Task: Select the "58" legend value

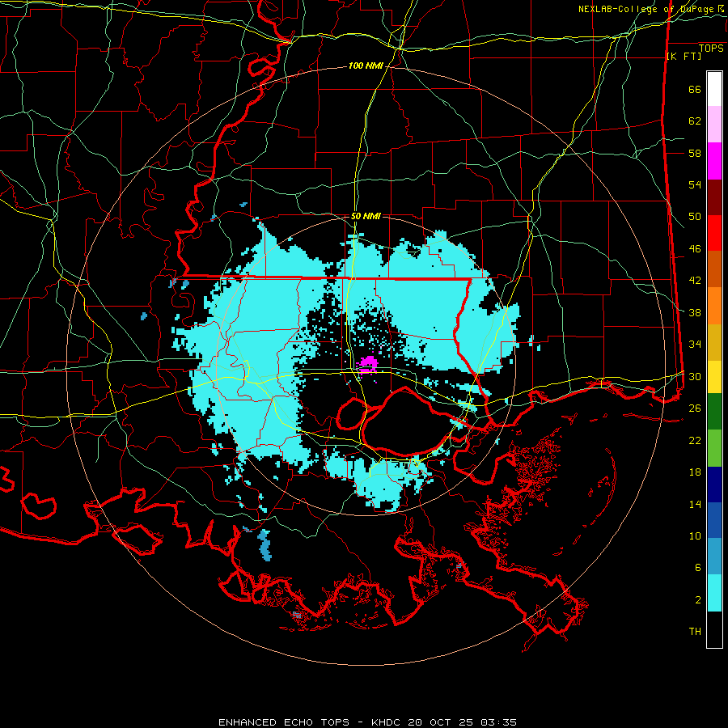Action: tap(695, 153)
